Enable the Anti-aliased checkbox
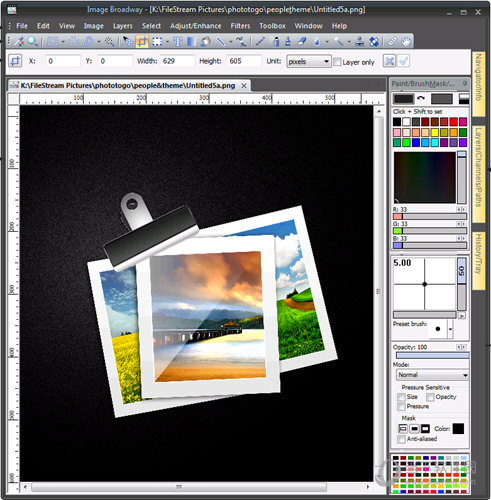Viewport: 491px width, 500px height. 401,439
